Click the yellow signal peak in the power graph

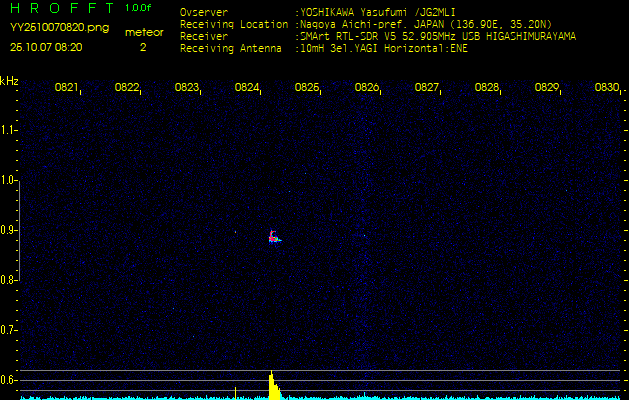click(272, 386)
